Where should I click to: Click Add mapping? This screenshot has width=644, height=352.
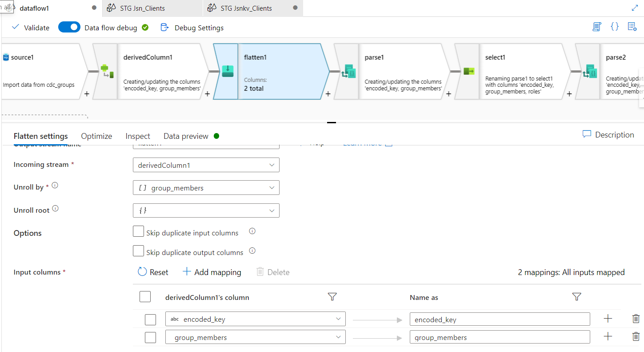212,272
